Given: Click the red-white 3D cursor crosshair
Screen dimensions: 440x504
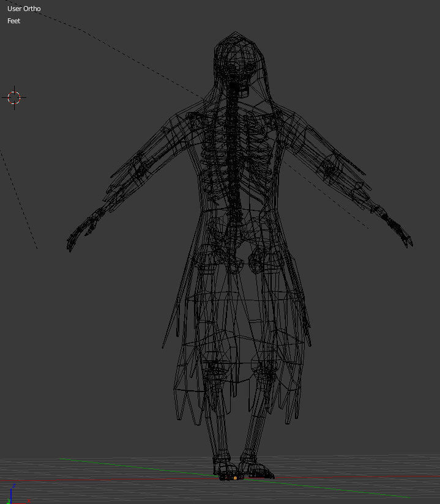Looking at the screenshot, I should click(14, 98).
